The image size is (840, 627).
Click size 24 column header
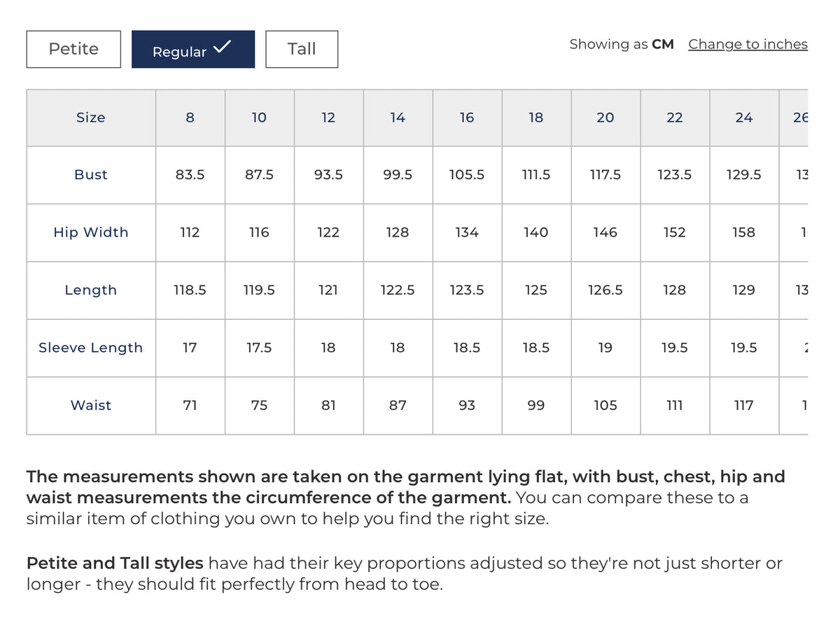pos(744,118)
